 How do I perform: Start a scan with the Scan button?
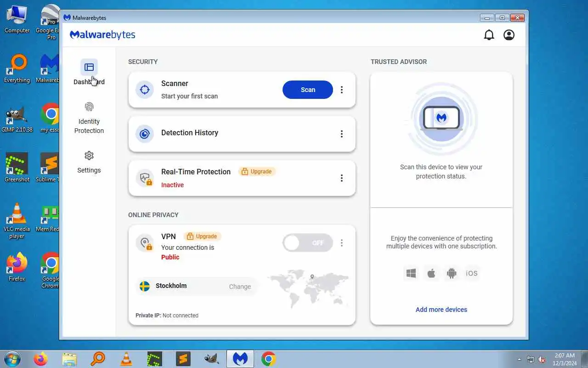point(308,90)
